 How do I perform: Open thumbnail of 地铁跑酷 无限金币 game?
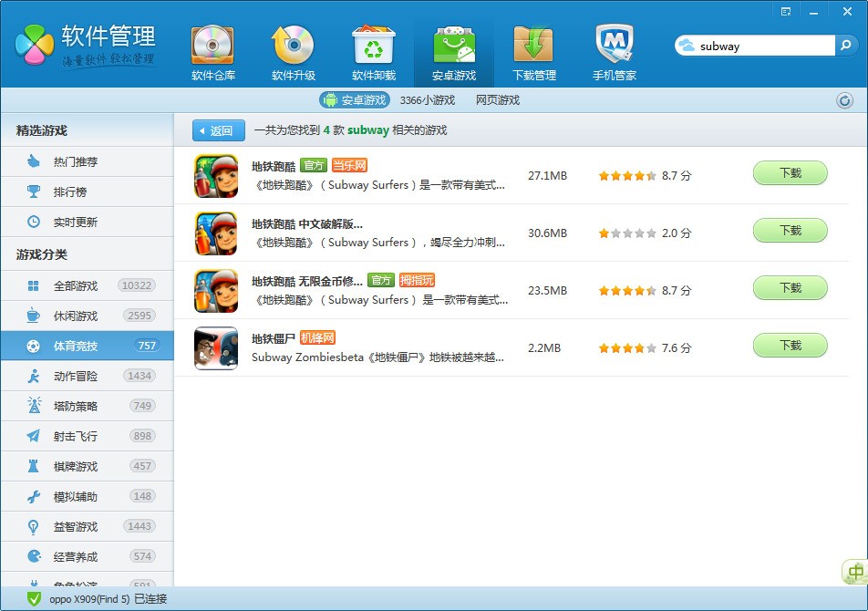(216, 291)
